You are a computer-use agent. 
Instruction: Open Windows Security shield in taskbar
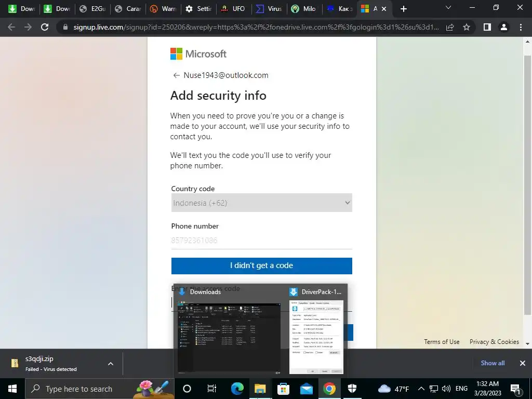point(352,389)
